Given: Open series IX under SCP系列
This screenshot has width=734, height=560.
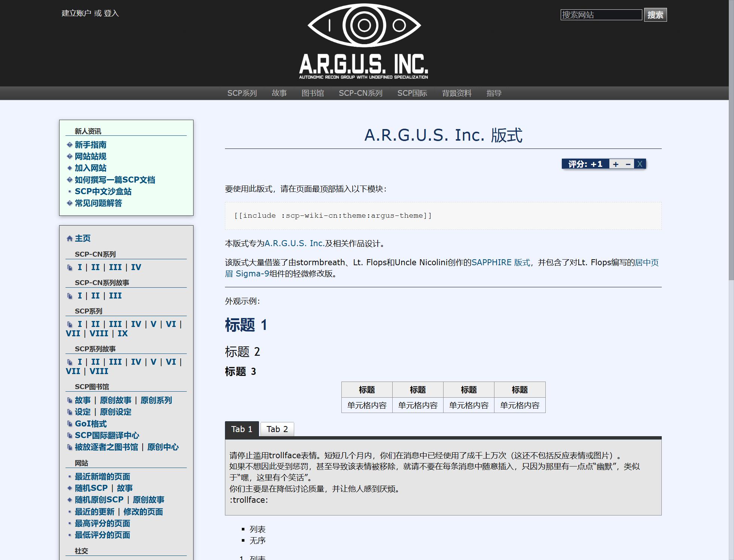Looking at the screenshot, I should [x=122, y=333].
